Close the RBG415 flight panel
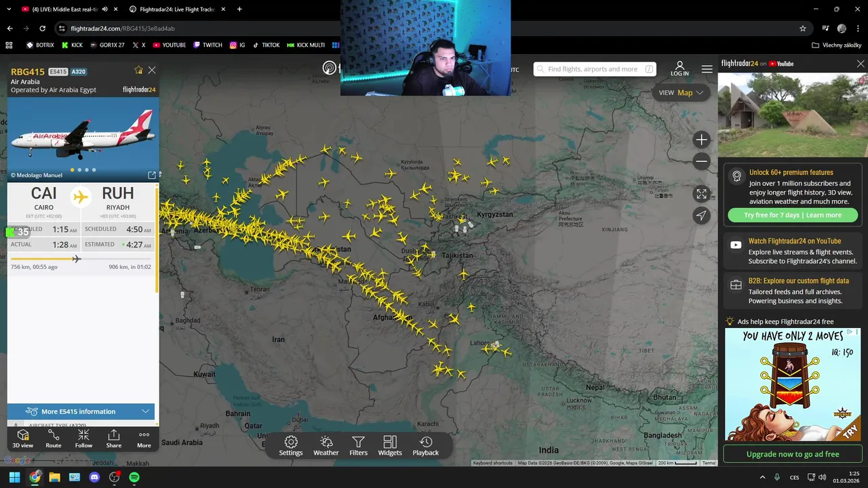 (x=152, y=70)
